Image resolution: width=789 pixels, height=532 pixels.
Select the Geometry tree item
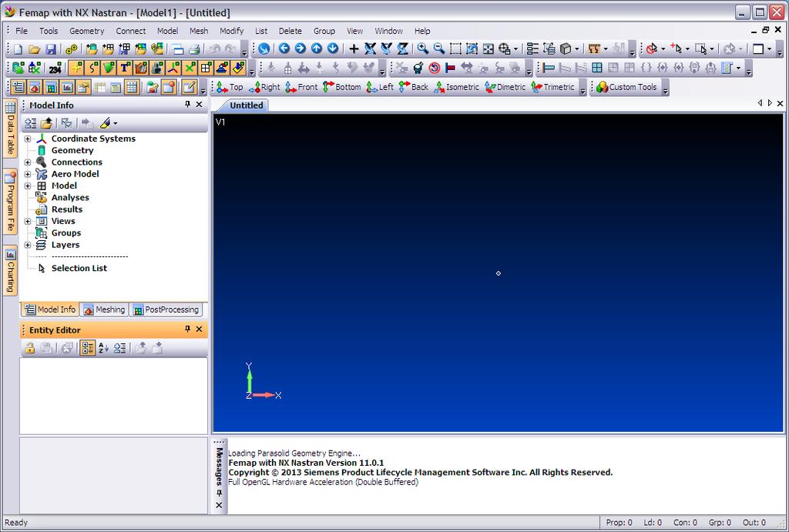click(x=72, y=150)
